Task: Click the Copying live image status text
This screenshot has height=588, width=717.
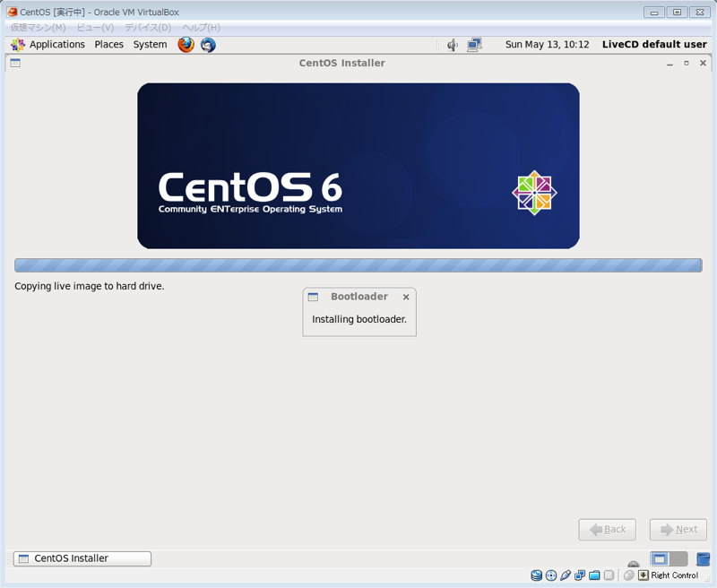Action: tap(89, 286)
